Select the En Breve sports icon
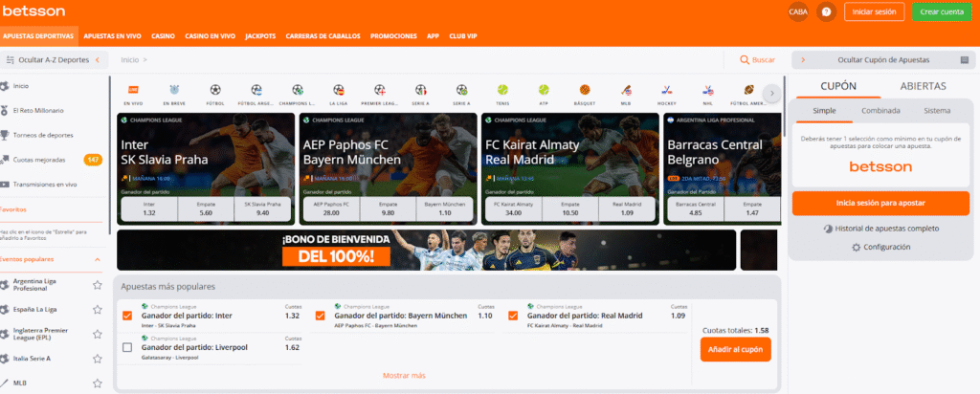This screenshot has width=980, height=394. [174, 90]
